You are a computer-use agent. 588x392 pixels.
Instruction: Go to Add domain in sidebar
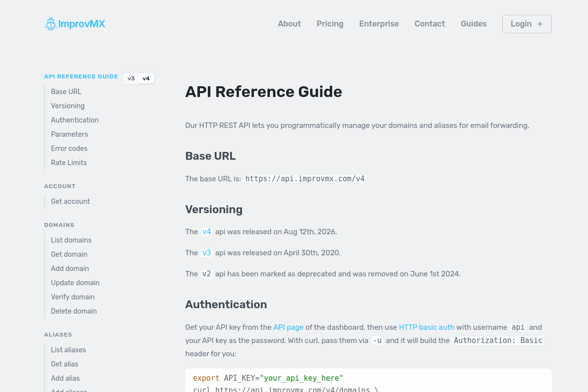pos(70,269)
